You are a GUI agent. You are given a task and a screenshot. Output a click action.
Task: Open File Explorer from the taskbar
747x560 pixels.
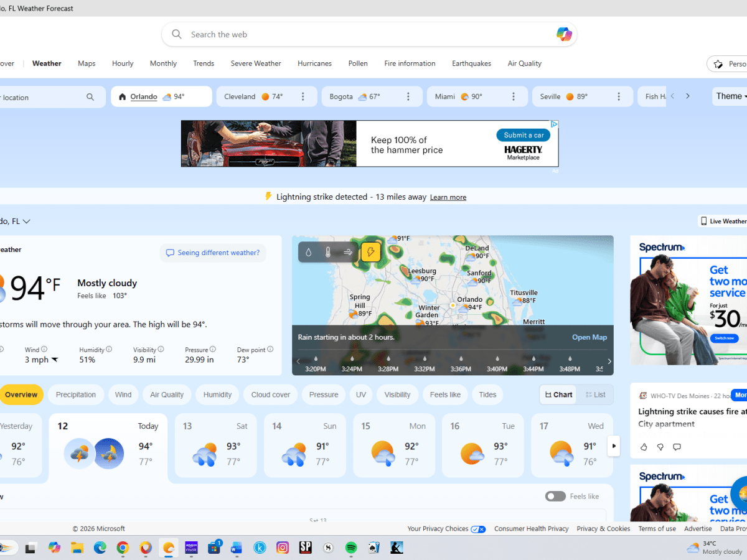(x=77, y=548)
